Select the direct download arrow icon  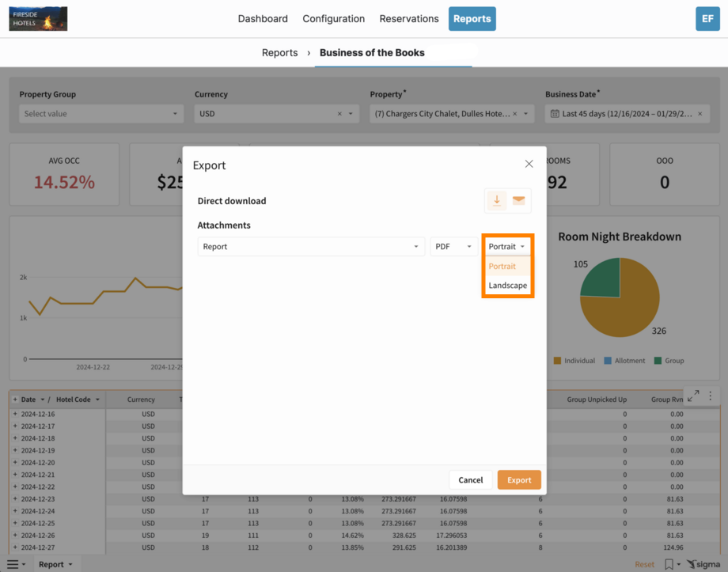point(497,201)
